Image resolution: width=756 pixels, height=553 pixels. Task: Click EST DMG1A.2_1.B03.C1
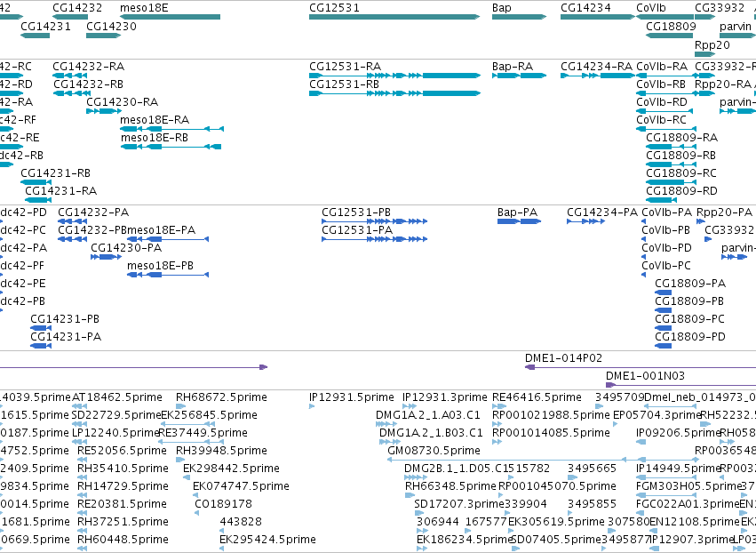click(431, 433)
